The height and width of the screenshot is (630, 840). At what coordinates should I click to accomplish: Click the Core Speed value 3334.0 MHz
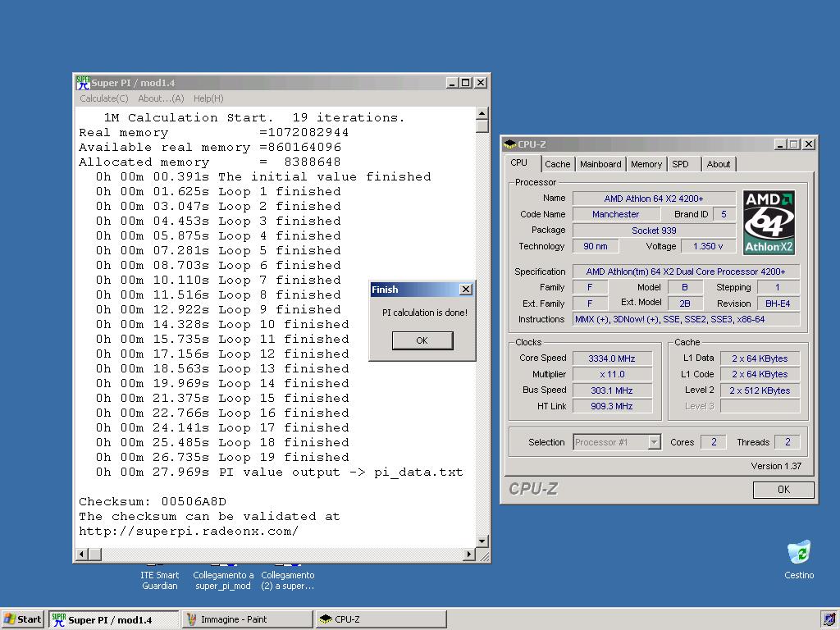click(612, 358)
